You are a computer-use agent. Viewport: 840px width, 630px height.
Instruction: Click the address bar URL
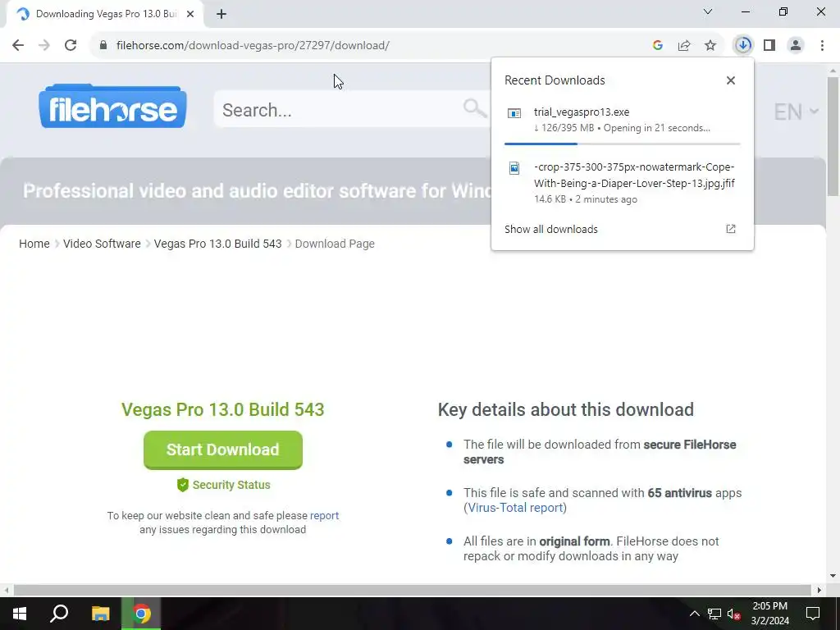pos(253,46)
